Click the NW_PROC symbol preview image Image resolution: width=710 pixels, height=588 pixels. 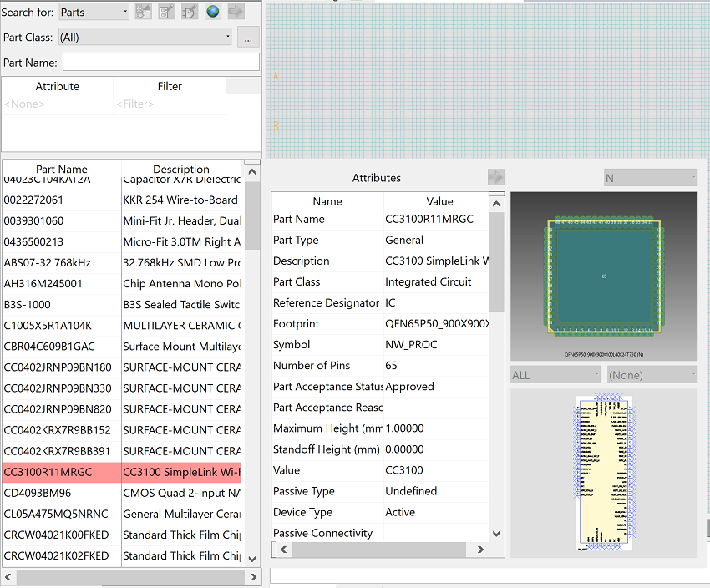click(604, 472)
